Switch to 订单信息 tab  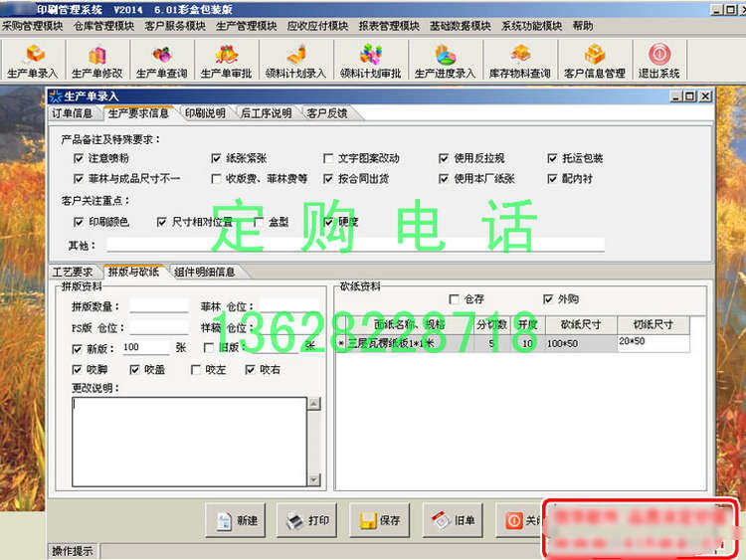click(x=73, y=113)
